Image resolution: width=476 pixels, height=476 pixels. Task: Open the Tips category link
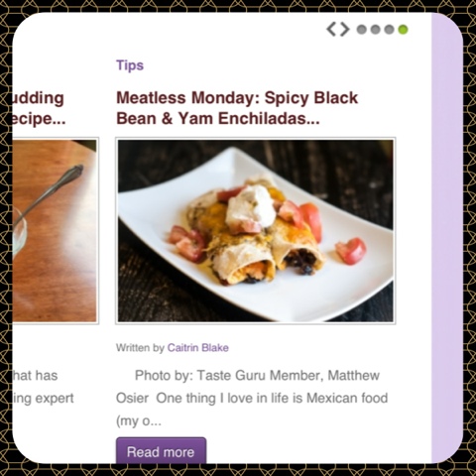130,65
